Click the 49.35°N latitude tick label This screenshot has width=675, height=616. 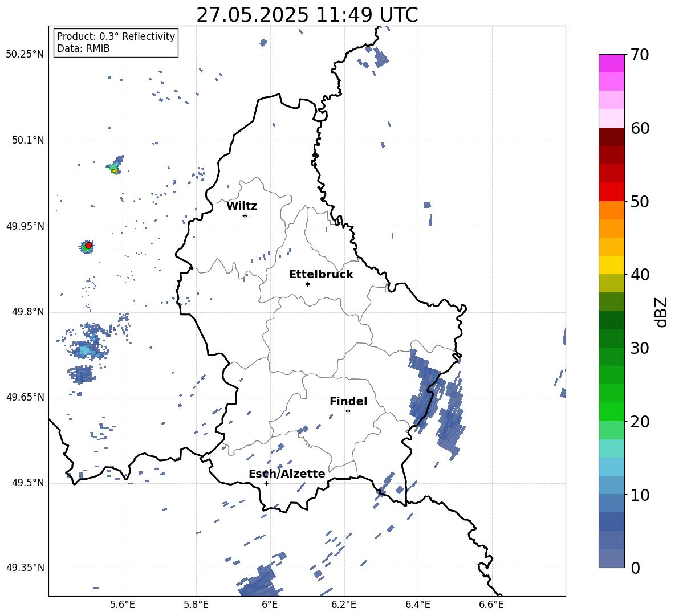[25, 568]
